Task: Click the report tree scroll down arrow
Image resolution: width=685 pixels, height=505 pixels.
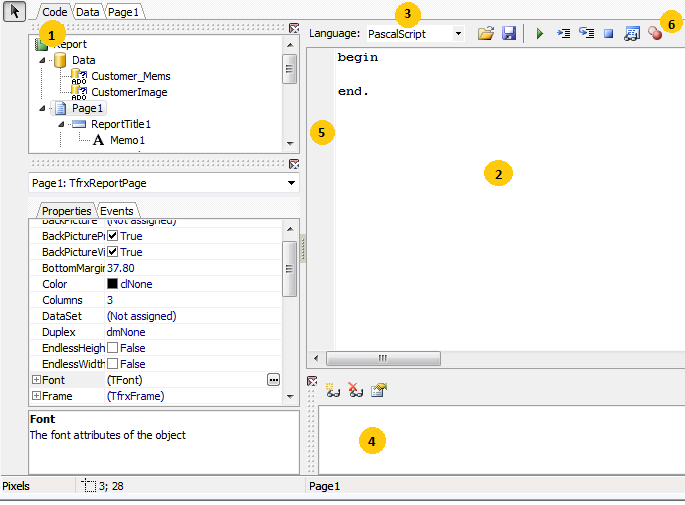Action: click(x=290, y=143)
